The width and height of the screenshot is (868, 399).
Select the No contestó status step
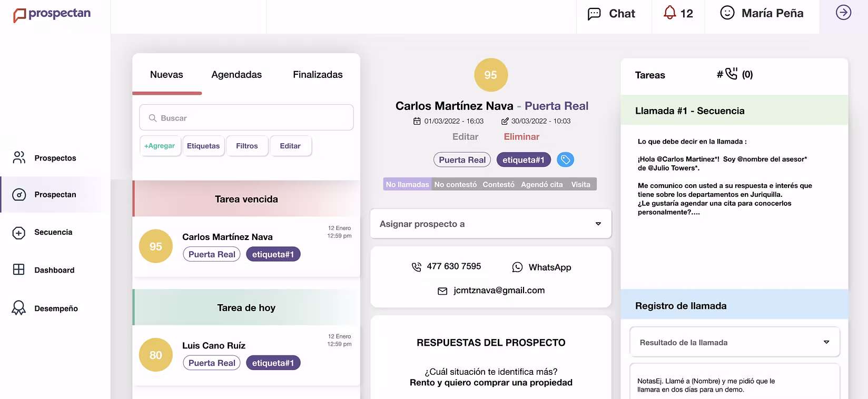pos(456,184)
